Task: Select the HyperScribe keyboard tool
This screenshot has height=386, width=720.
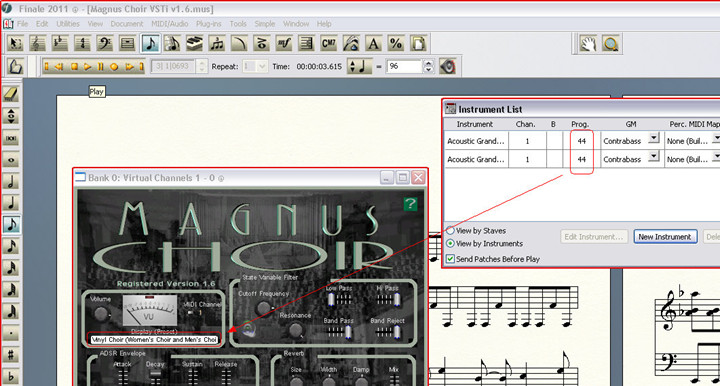Action: (194, 44)
